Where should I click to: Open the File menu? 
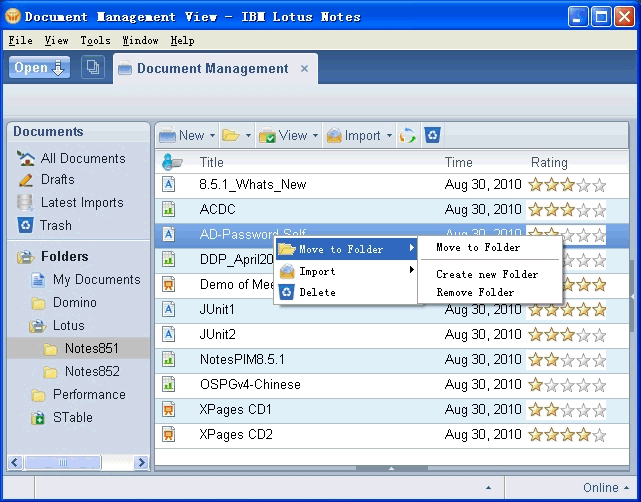tap(20, 40)
